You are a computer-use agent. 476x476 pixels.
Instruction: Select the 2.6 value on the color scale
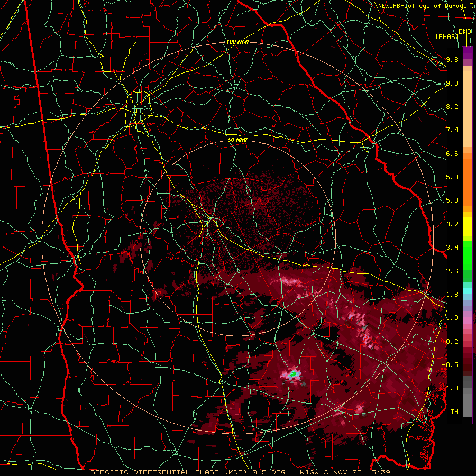pyautogui.click(x=452, y=271)
